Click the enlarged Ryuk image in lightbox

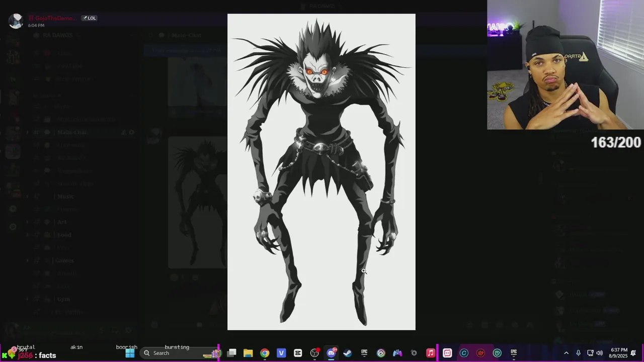pyautogui.click(x=321, y=172)
